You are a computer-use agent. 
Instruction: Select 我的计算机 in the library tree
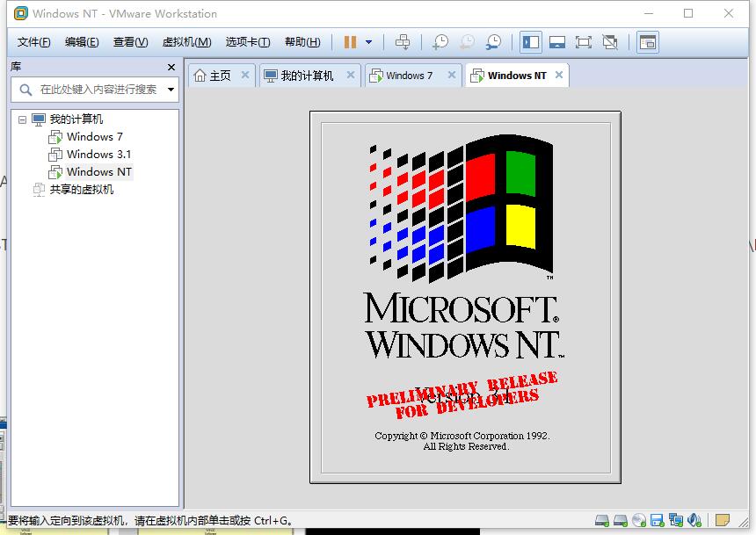tap(76, 119)
